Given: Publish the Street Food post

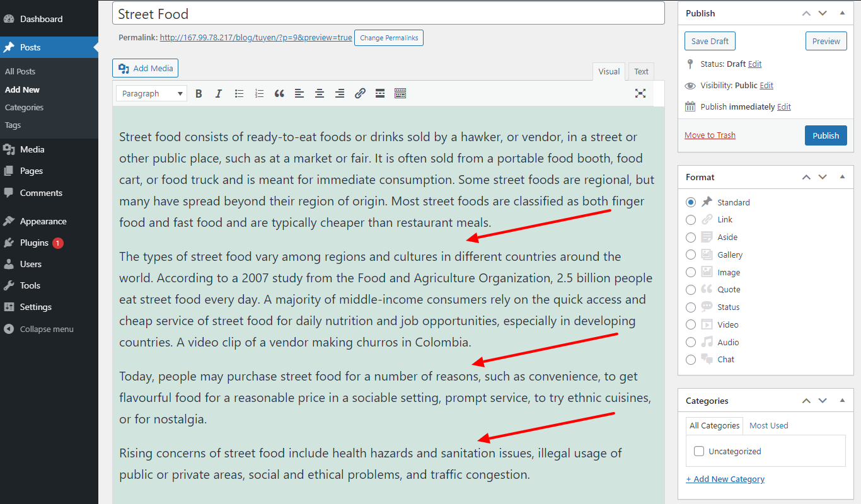Looking at the screenshot, I should point(826,135).
